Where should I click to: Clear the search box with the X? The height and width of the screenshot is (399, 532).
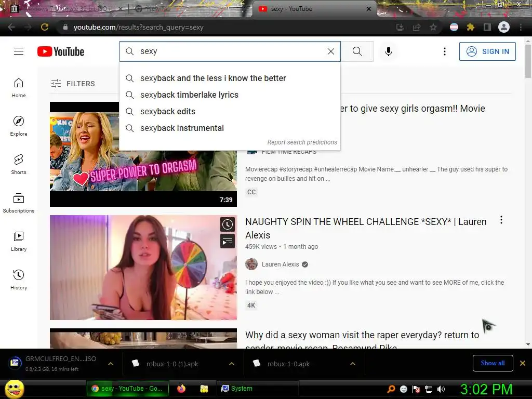(331, 51)
